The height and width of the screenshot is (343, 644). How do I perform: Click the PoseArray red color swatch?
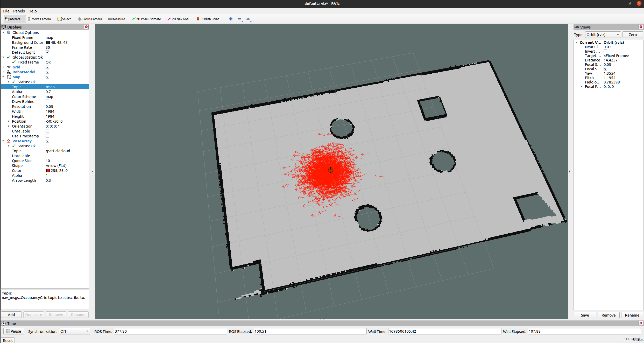(48, 171)
